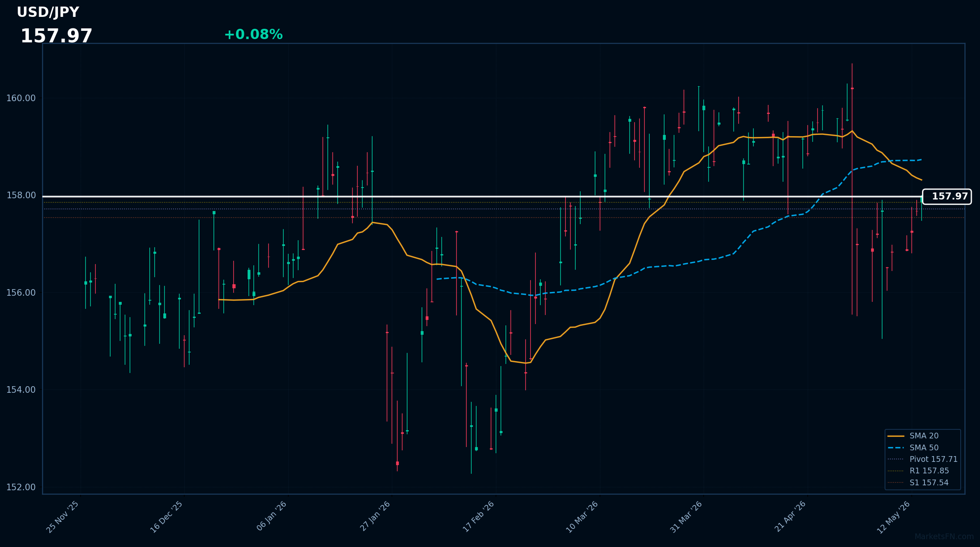Screen dimensions: 980x547
Task: Click the 21 Apr '26 date label
Action: click(x=790, y=517)
